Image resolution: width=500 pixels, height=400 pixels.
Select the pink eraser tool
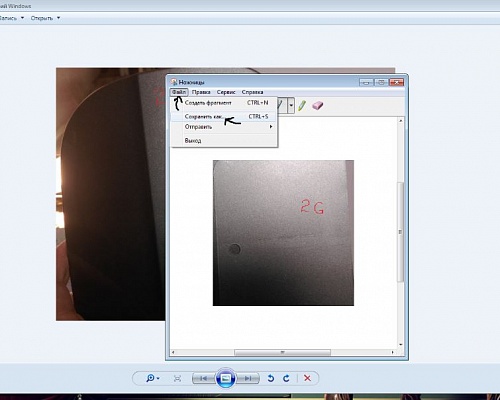[317, 106]
